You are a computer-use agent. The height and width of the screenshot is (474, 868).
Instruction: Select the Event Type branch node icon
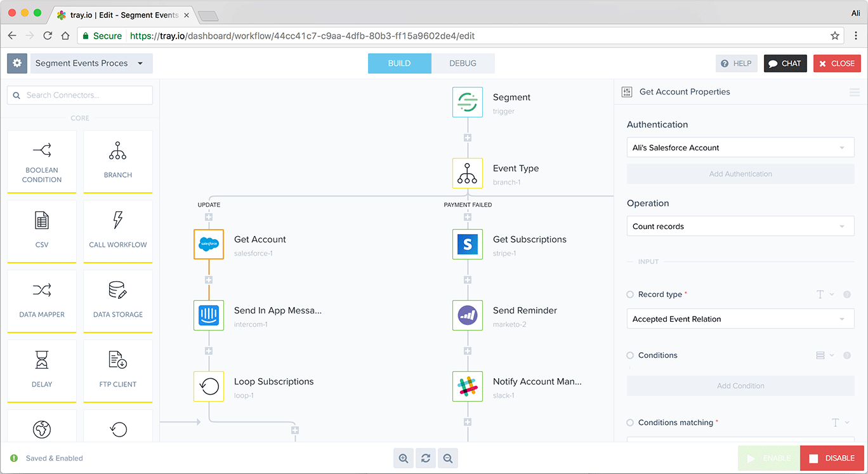point(468,173)
